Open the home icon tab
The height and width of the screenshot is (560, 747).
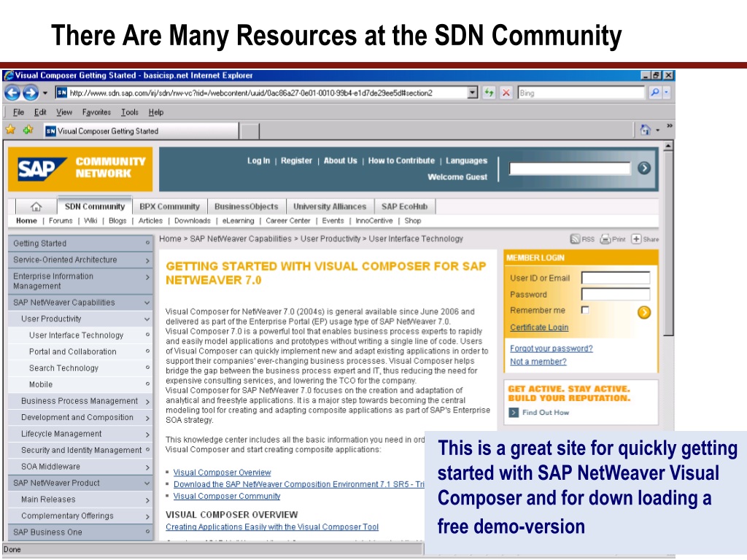pos(36,206)
